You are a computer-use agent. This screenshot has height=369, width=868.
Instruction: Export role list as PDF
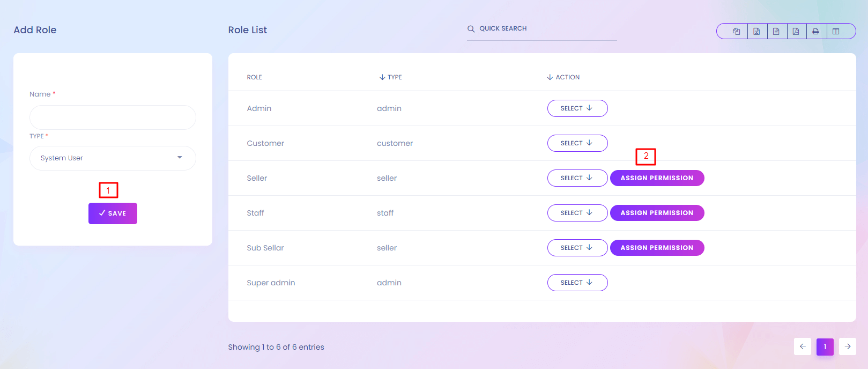796,32
